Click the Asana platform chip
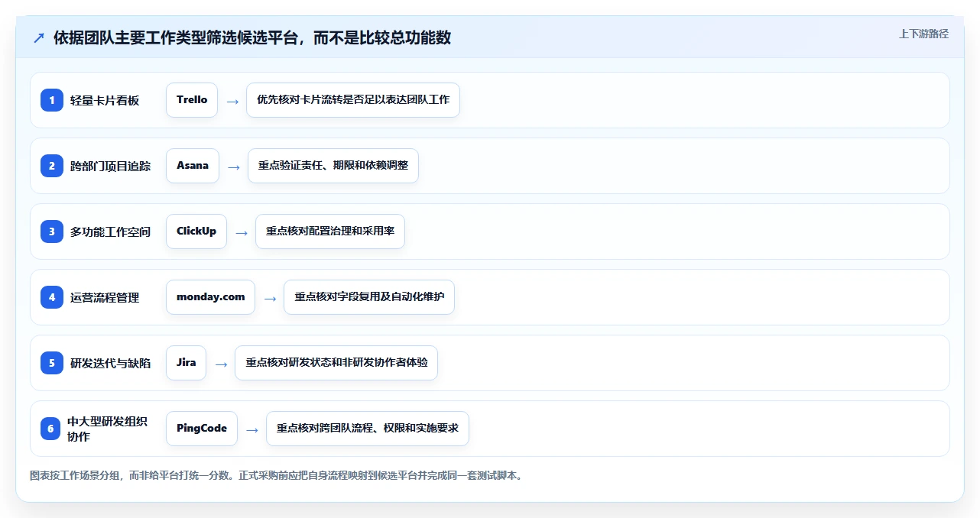This screenshot has width=980, height=518. point(193,166)
